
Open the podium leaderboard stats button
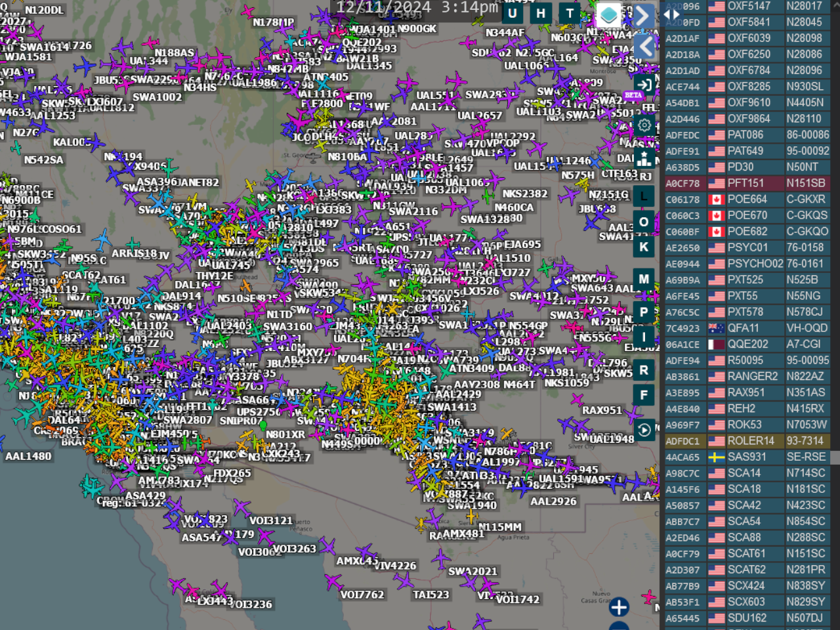click(644, 159)
